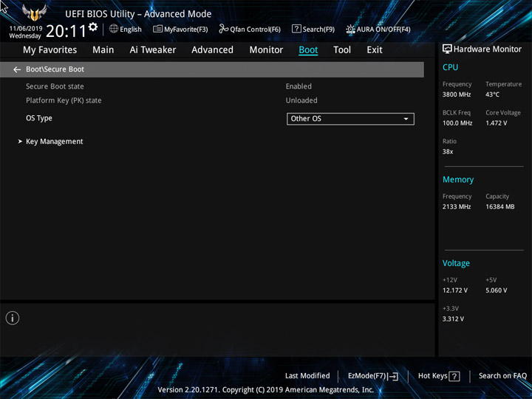Click memory frequency value 2133 MHz
The image size is (532, 399).
457,207
